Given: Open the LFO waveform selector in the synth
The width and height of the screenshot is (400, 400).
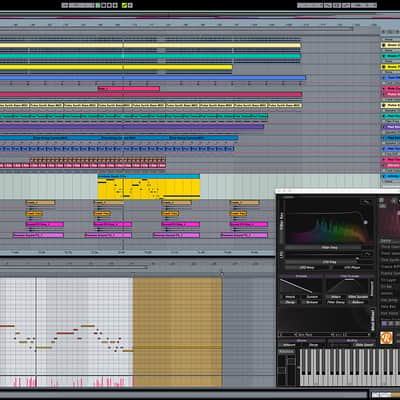Looking at the screenshot, I should (368, 254).
